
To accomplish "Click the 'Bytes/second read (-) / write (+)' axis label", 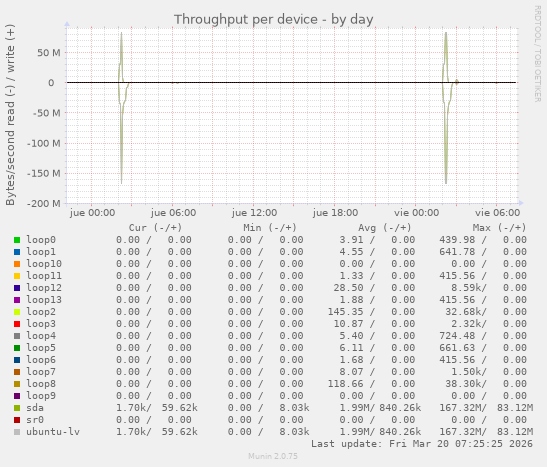I will 10,115.
